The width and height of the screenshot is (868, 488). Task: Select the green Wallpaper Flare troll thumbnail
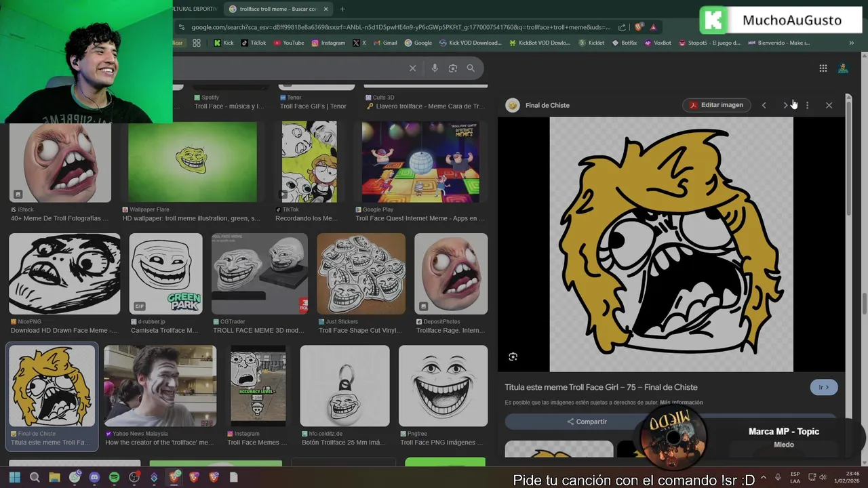coord(193,162)
